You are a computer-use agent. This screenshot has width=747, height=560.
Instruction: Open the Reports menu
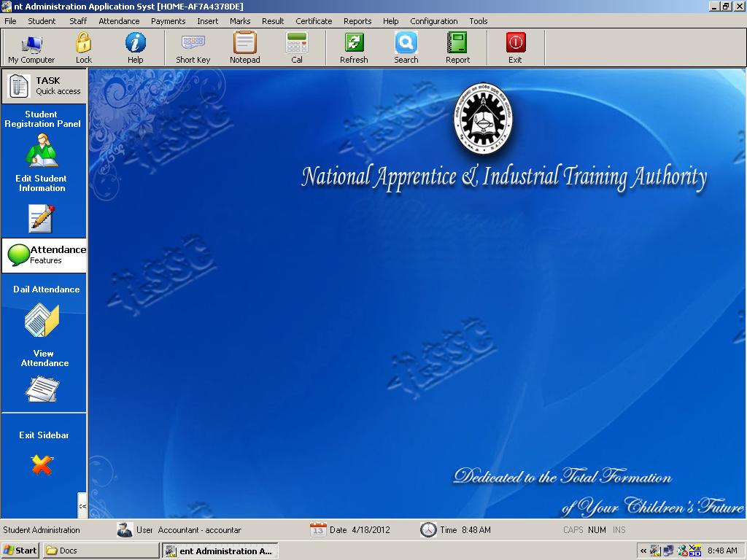tap(357, 21)
